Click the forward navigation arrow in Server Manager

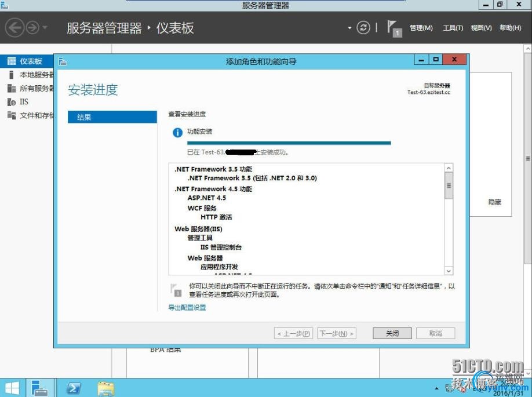[x=33, y=27]
